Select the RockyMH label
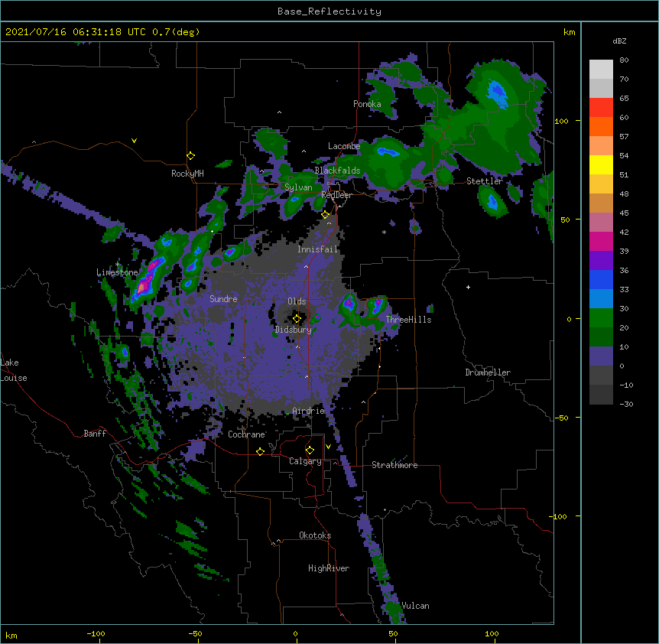The height and width of the screenshot is (644, 659). [187, 174]
